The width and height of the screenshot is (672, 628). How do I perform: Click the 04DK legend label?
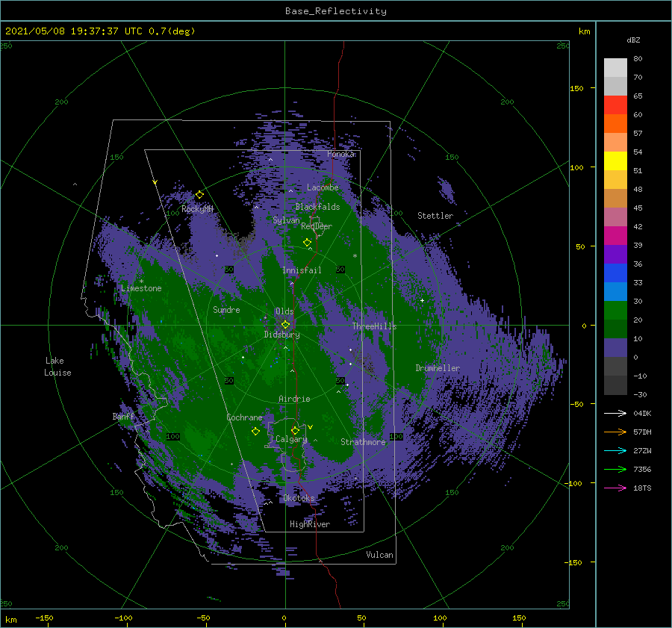pos(642,413)
